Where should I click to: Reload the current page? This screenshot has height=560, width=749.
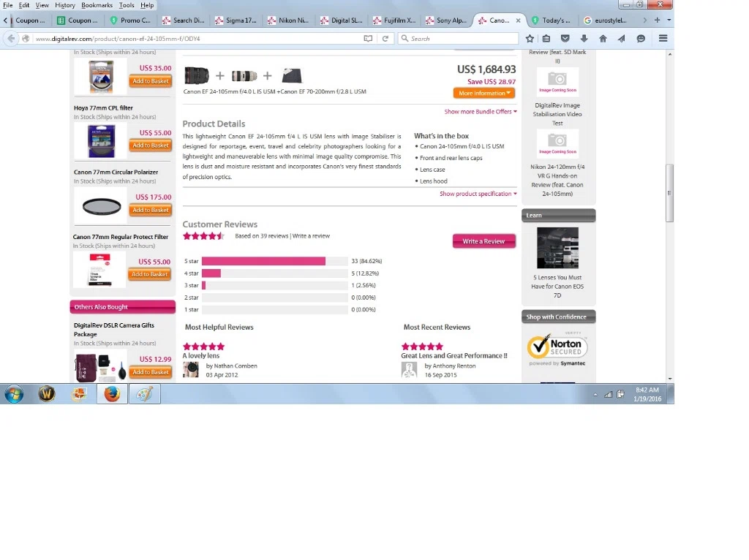coord(385,39)
